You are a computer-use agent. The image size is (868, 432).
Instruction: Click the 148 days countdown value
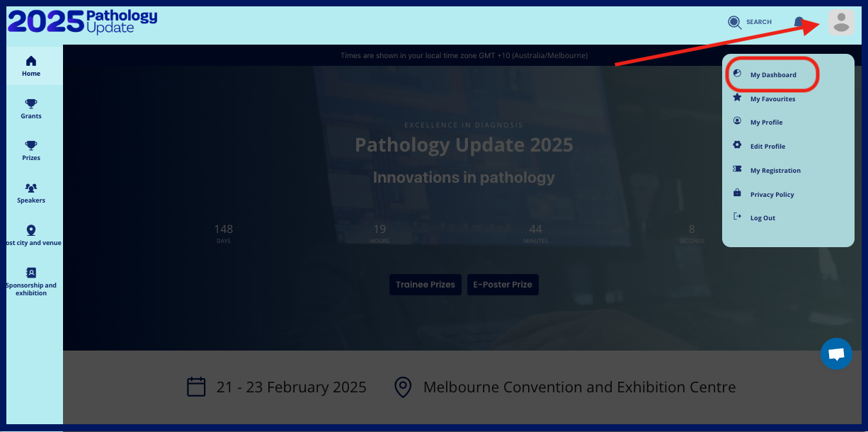coord(224,229)
